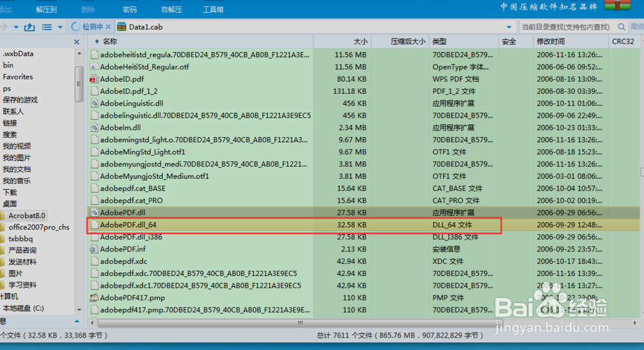Screen dimensions: 644x350
Task: Select 我的视频 in the folder tree
Action: click(x=17, y=146)
